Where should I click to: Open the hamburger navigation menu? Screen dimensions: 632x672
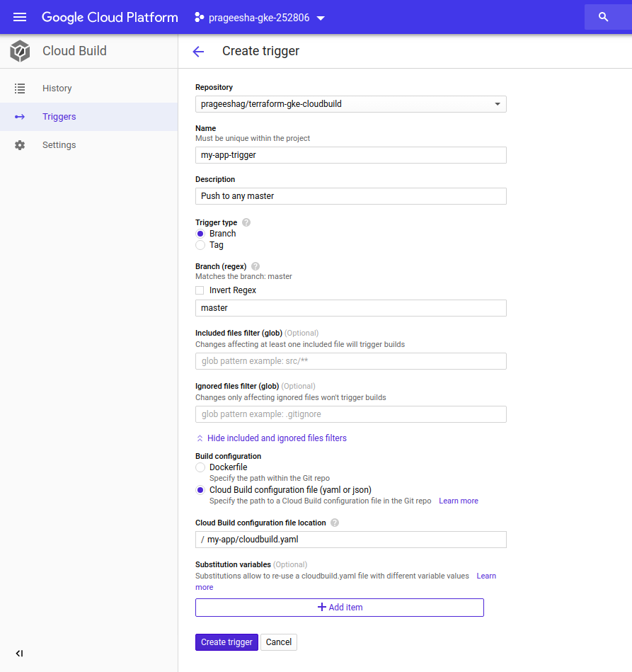[x=20, y=17]
